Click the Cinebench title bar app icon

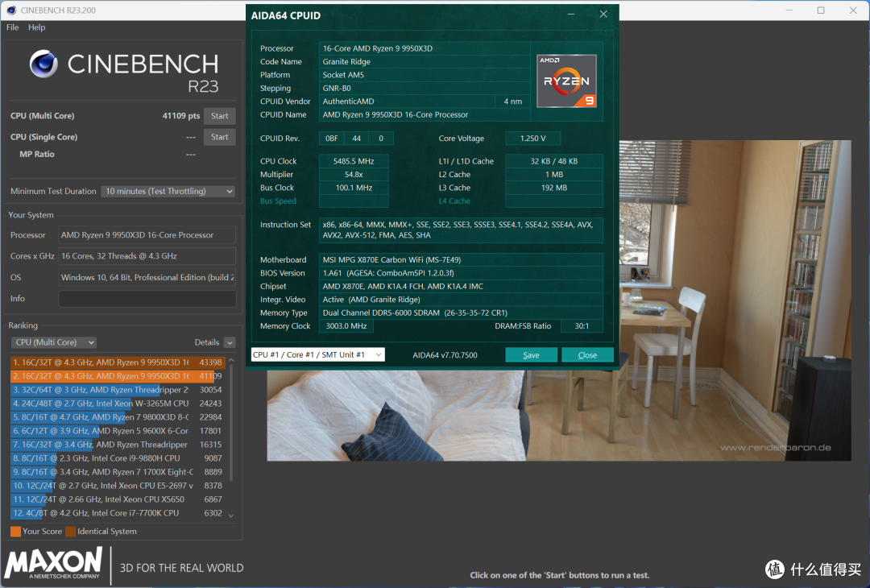coord(11,10)
